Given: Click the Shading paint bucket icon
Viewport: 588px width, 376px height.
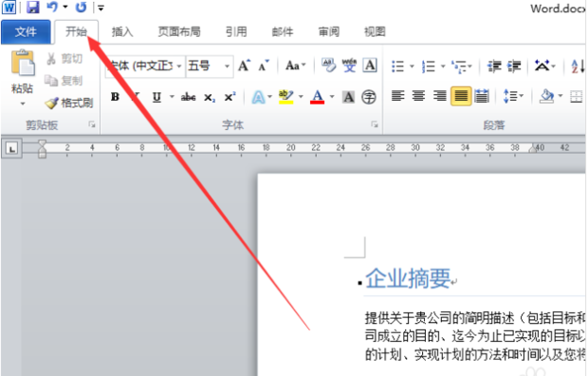Looking at the screenshot, I should [547, 96].
